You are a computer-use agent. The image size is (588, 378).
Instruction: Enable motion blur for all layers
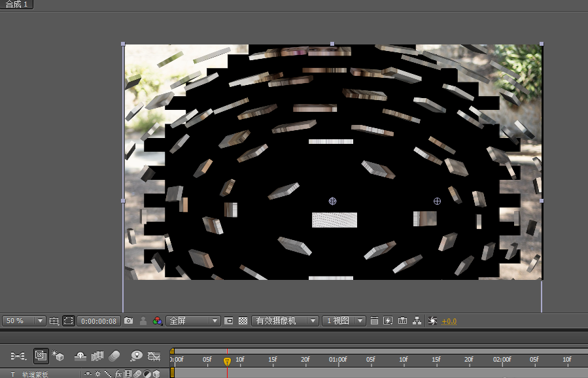[x=114, y=356]
